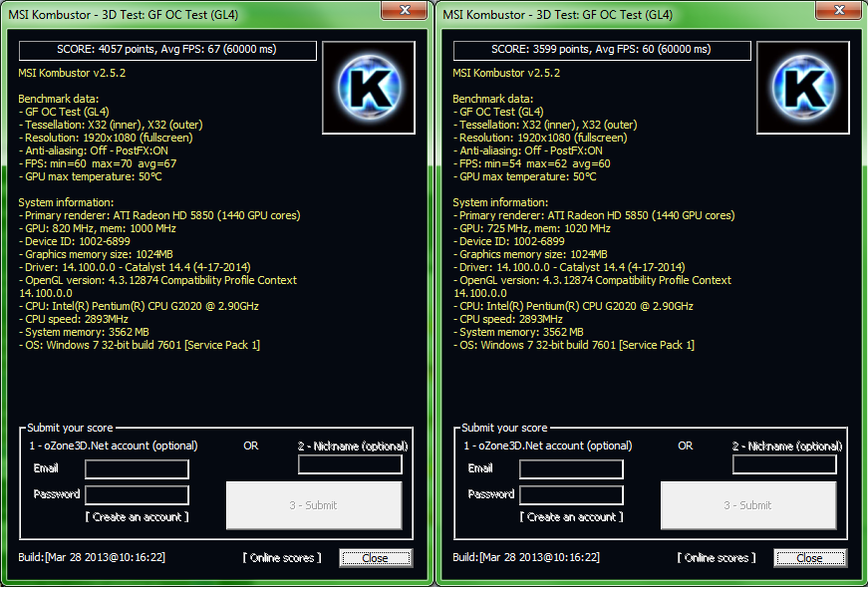Click the Close button in right window
This screenshot has height=590, width=868.
pyautogui.click(x=810, y=558)
